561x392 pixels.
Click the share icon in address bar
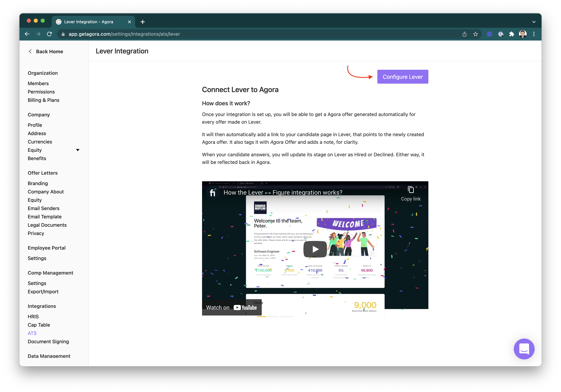coord(464,34)
